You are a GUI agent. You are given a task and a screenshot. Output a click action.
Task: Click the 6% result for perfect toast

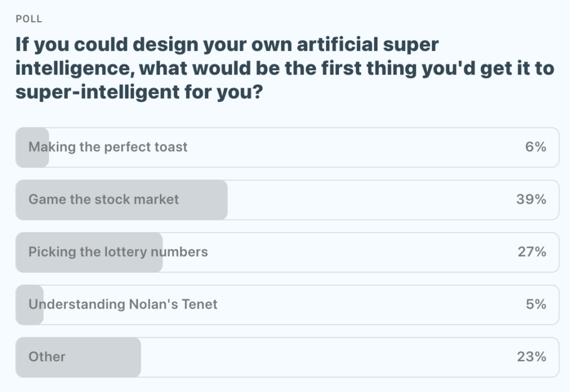click(535, 147)
